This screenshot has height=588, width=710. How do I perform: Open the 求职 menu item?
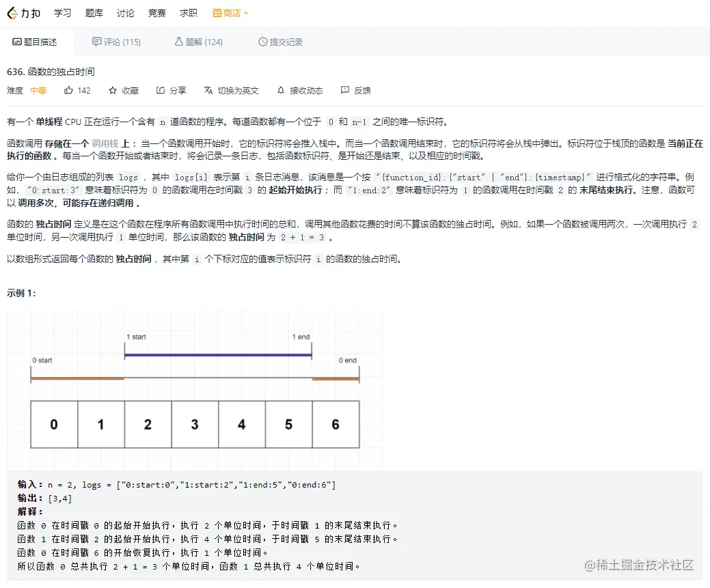pos(189,13)
